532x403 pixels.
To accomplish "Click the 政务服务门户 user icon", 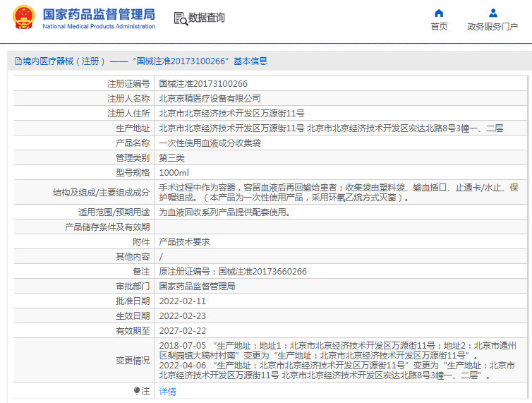I will coord(493,13).
